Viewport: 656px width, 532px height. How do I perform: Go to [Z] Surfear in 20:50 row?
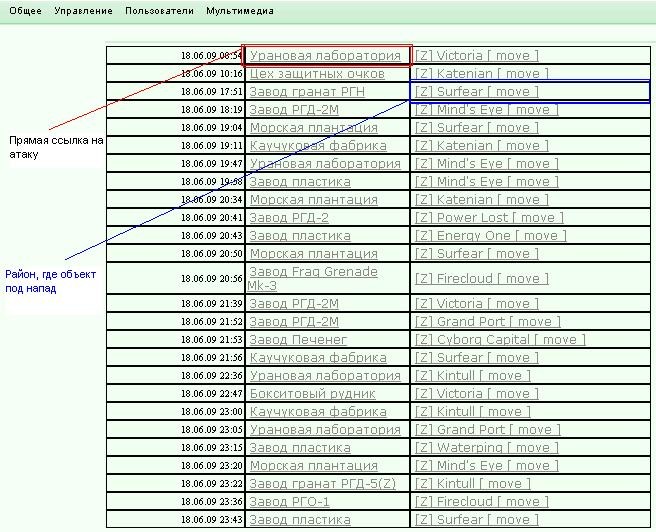[477, 253]
